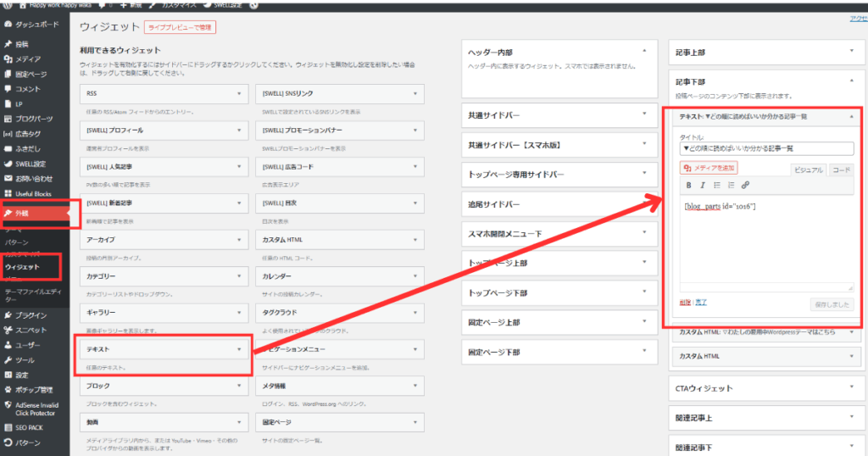Click the Bold formatting icon in text widget
Viewport: 868px width, 456px height.
688,185
